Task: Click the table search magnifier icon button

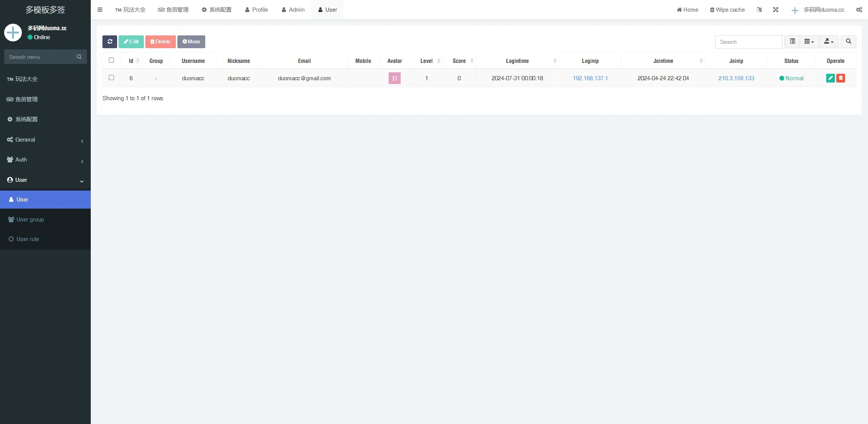Action: coord(848,42)
